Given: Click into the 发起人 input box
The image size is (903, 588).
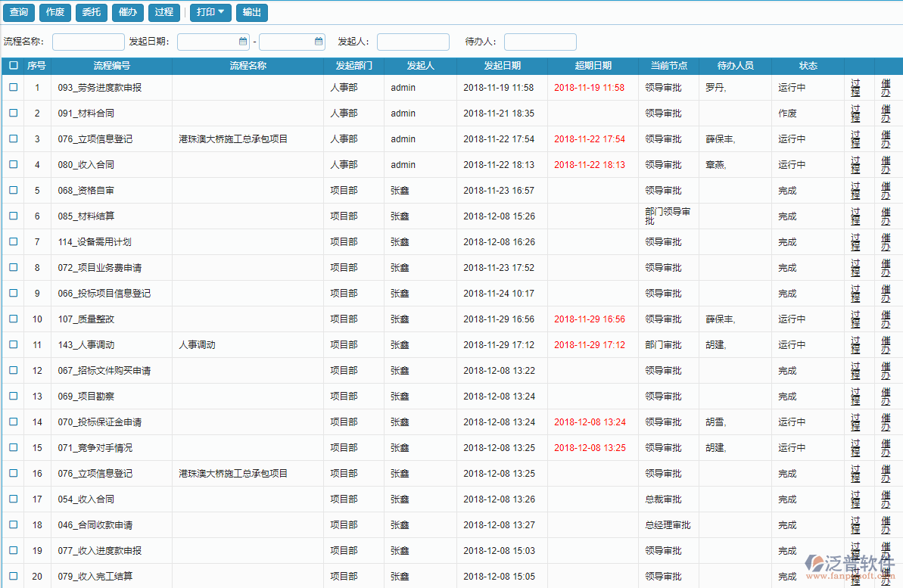Looking at the screenshot, I should click(x=413, y=42).
